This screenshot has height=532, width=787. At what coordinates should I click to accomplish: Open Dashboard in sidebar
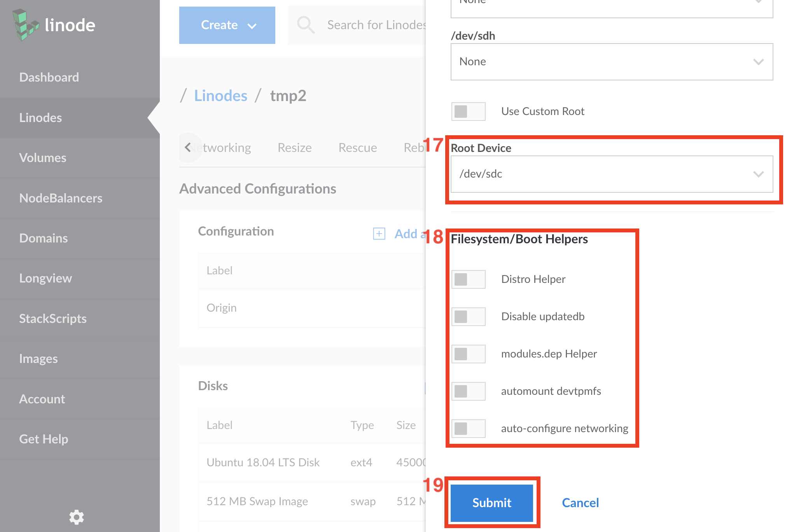click(x=80, y=77)
